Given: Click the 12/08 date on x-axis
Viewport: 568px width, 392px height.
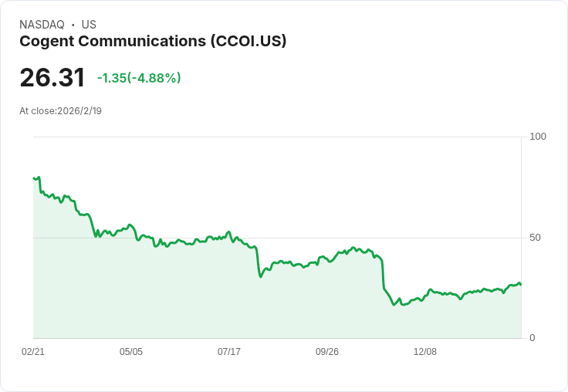Looking at the screenshot, I should pos(425,352).
